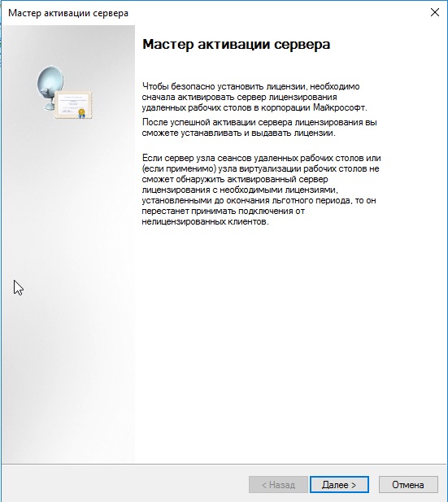Viewport: 448px width, 502px height.
Task: Close the server activation wizard window
Action: tap(434, 12)
